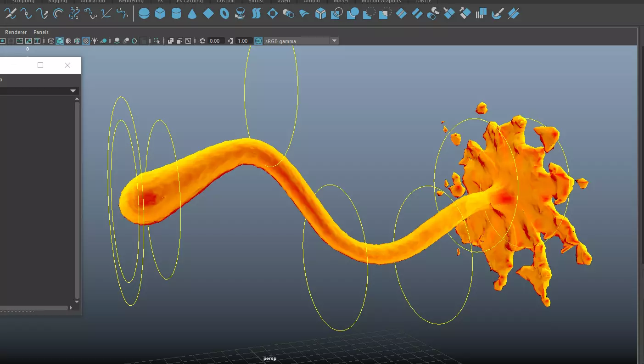The width and height of the screenshot is (644, 364).
Task: Click the Intersect Surfaces shelf icon
Action: coord(353,14)
